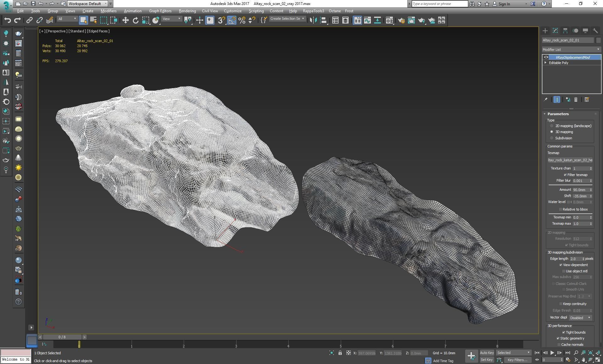Click the time slider 0/8 handle
The image size is (603, 364).
coord(62,337)
